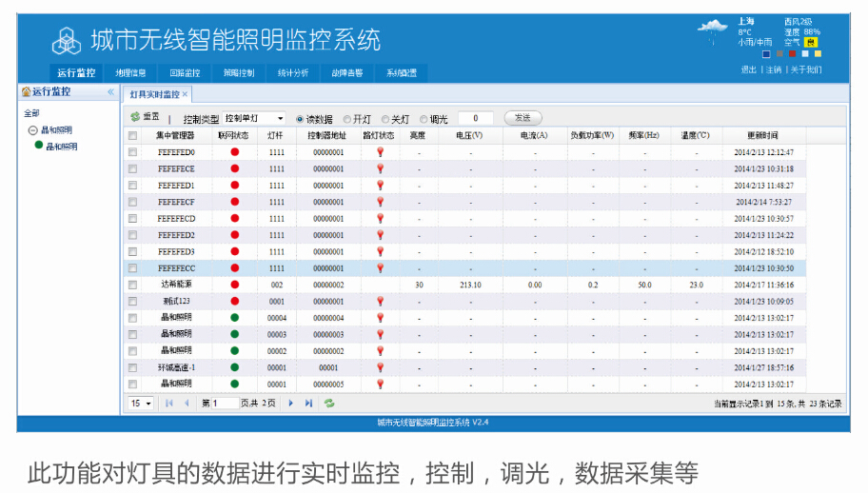Open the 策略控制 menu
868x493 pixels.
pyautogui.click(x=239, y=72)
